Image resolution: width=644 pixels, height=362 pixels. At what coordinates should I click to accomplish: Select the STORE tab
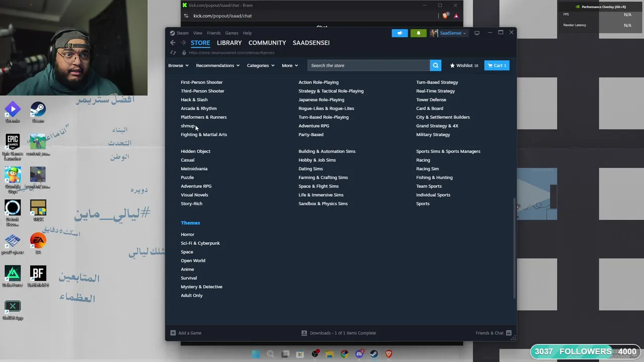200,43
